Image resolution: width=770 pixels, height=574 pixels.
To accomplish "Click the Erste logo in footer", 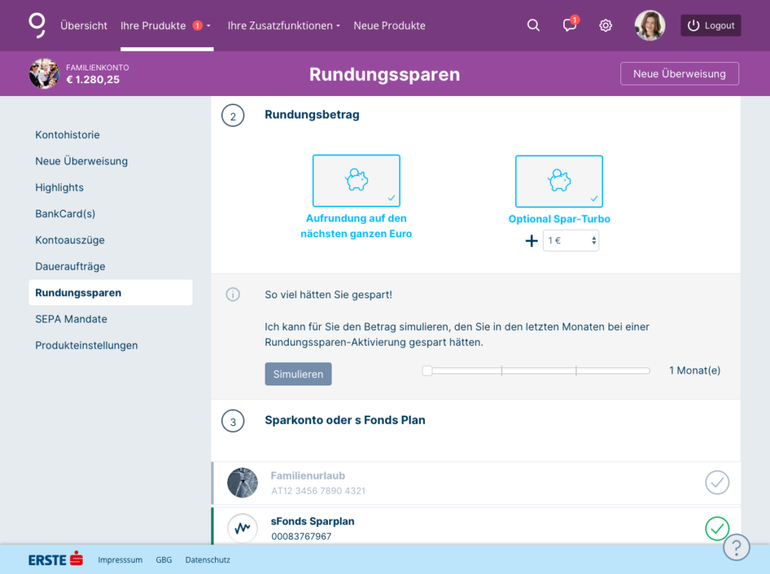I will (55, 559).
